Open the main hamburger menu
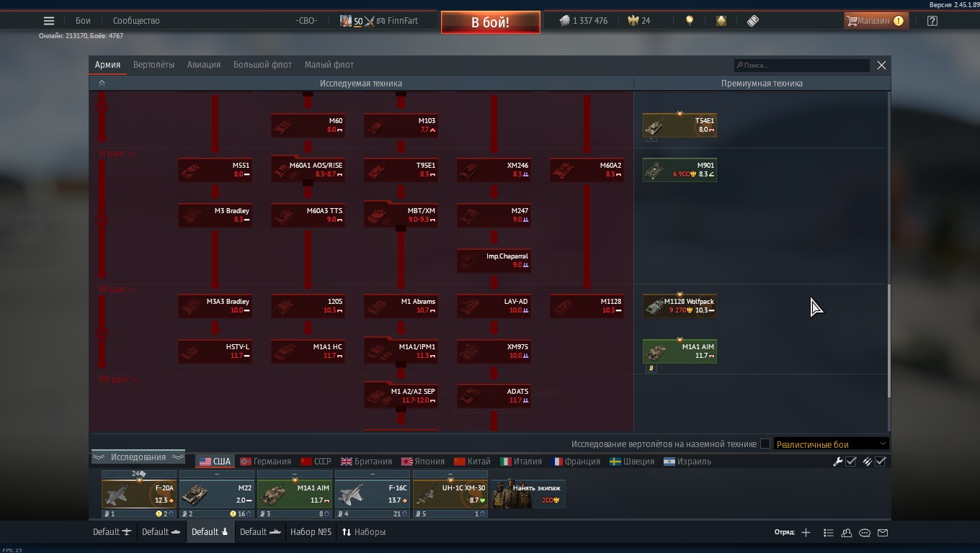Screen dimensions: 980x553 click(x=49, y=21)
